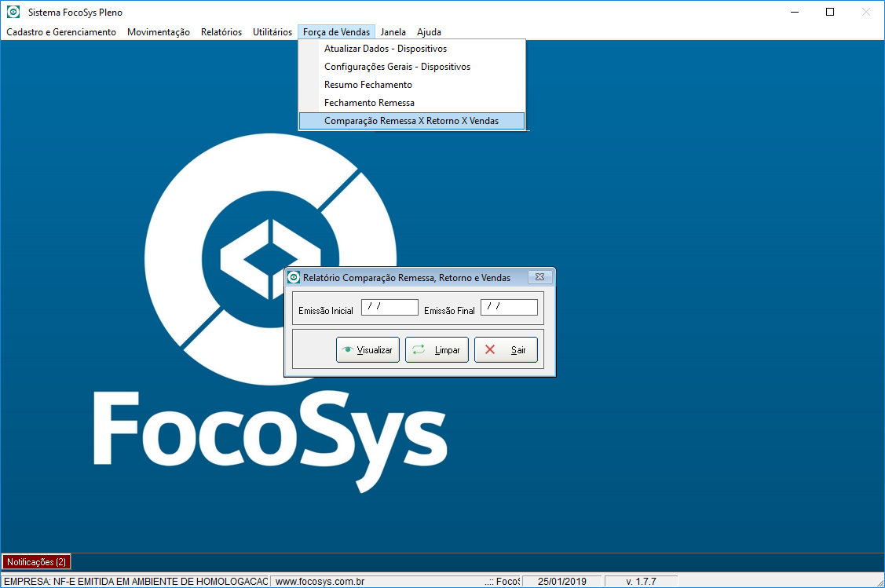Screen dimensions: 885x588
Task: Open the Ajuda menu
Action: coord(429,32)
